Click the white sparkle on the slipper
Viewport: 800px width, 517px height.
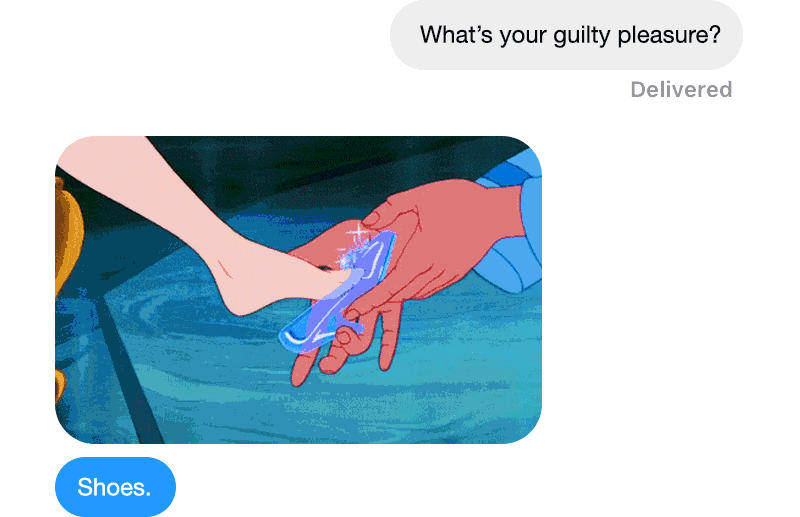[x=359, y=236]
